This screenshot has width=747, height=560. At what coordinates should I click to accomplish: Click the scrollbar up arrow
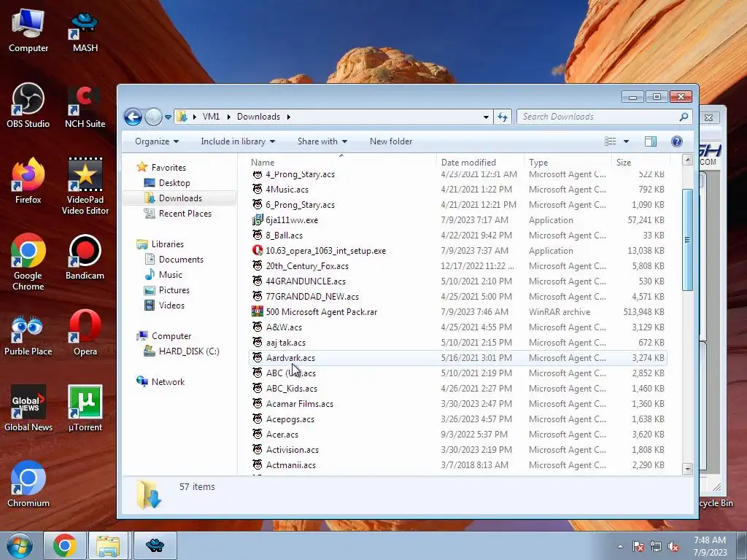click(687, 160)
